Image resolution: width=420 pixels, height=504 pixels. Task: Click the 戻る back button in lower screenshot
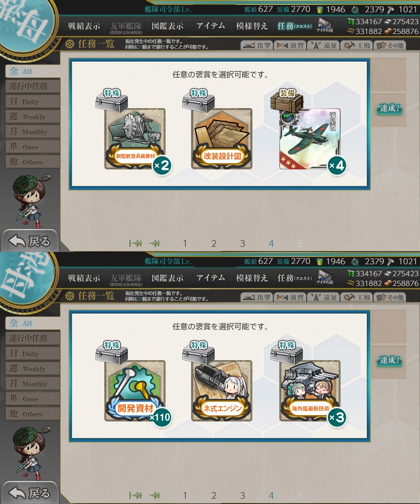pyautogui.click(x=30, y=493)
